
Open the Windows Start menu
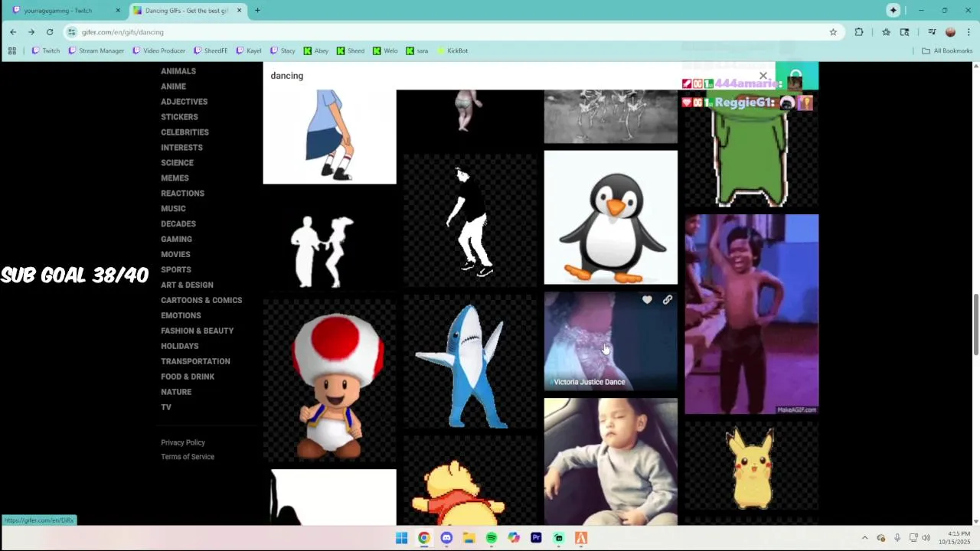pos(401,538)
